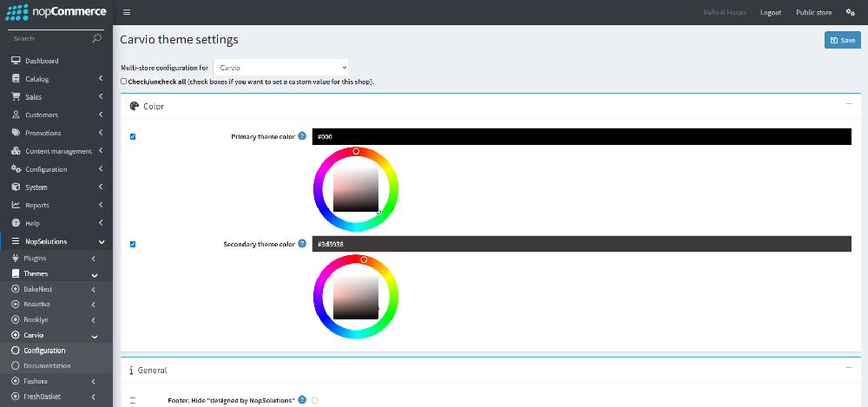Open the Configuration item under Carvio

point(44,351)
